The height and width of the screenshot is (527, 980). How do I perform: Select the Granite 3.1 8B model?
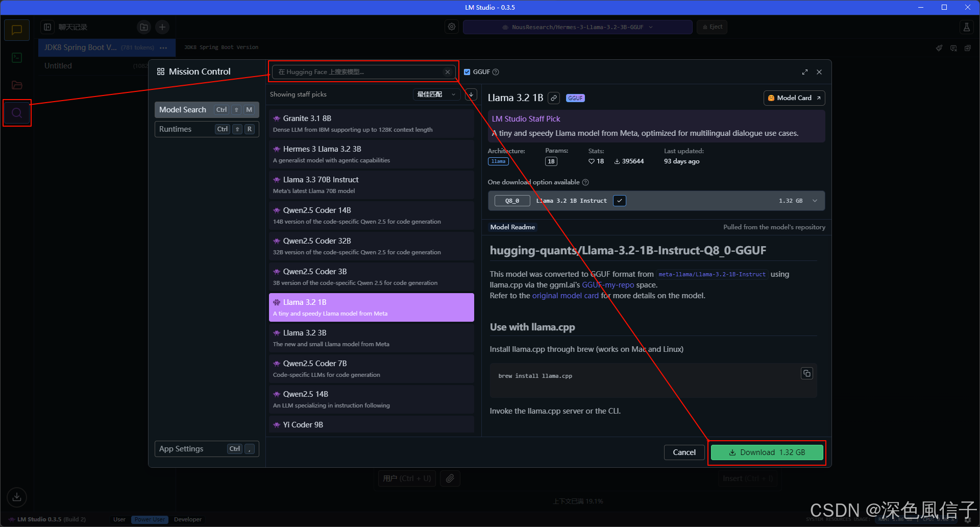pyautogui.click(x=371, y=124)
